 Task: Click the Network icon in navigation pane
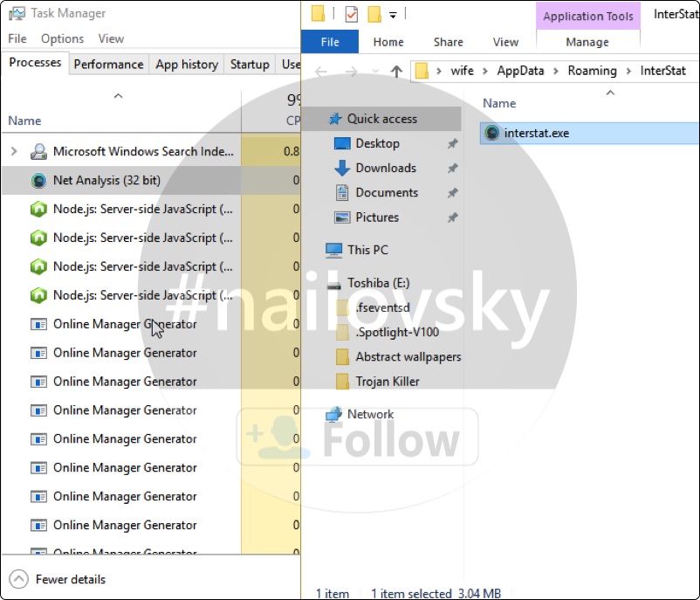(x=333, y=415)
